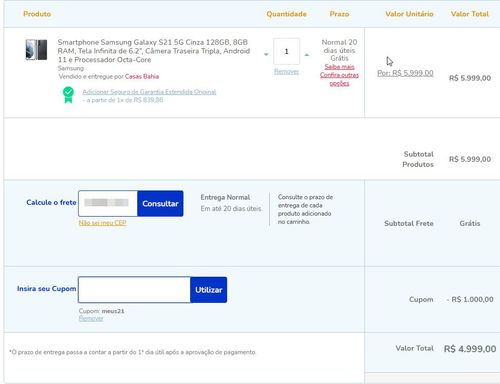
Task: Apply the coupon with Utilizar button
Action: coord(209,290)
